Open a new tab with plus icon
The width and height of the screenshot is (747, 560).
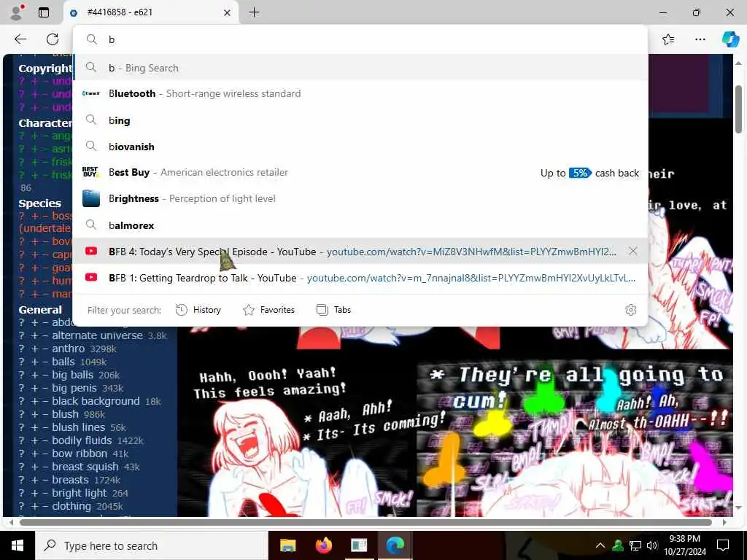tap(255, 12)
